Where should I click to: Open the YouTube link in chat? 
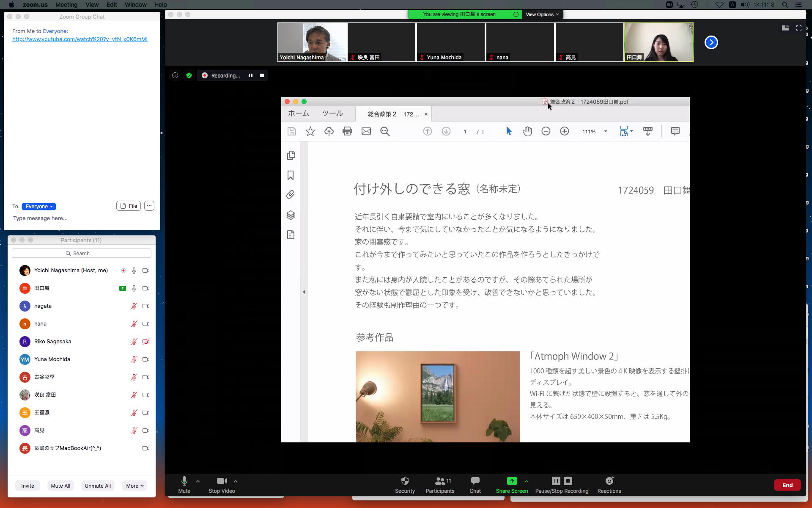click(80, 39)
